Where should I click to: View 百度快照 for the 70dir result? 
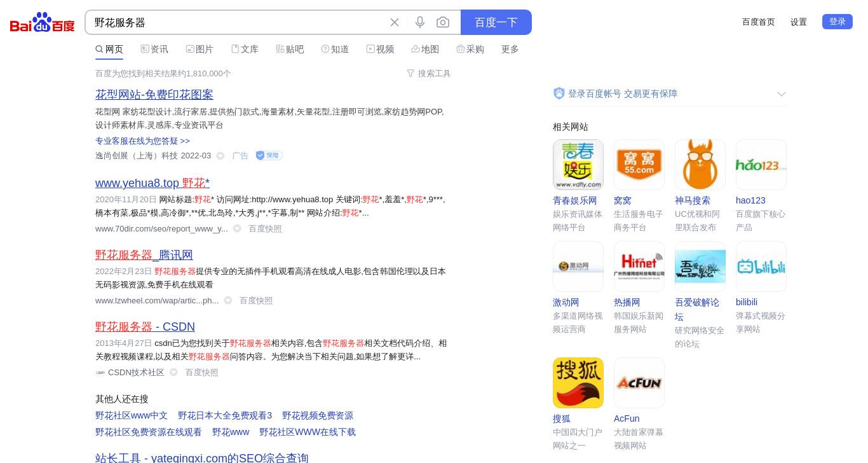click(x=265, y=228)
